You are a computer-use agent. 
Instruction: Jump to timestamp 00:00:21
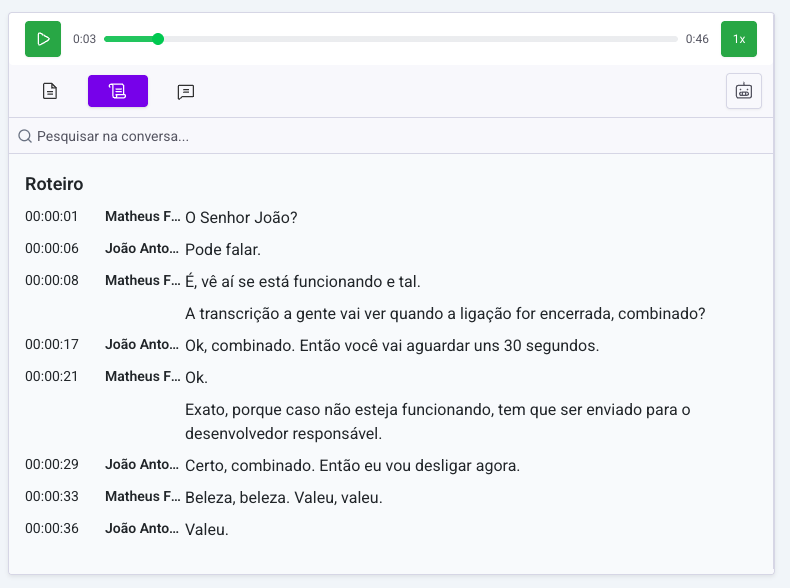pyautogui.click(x=52, y=377)
